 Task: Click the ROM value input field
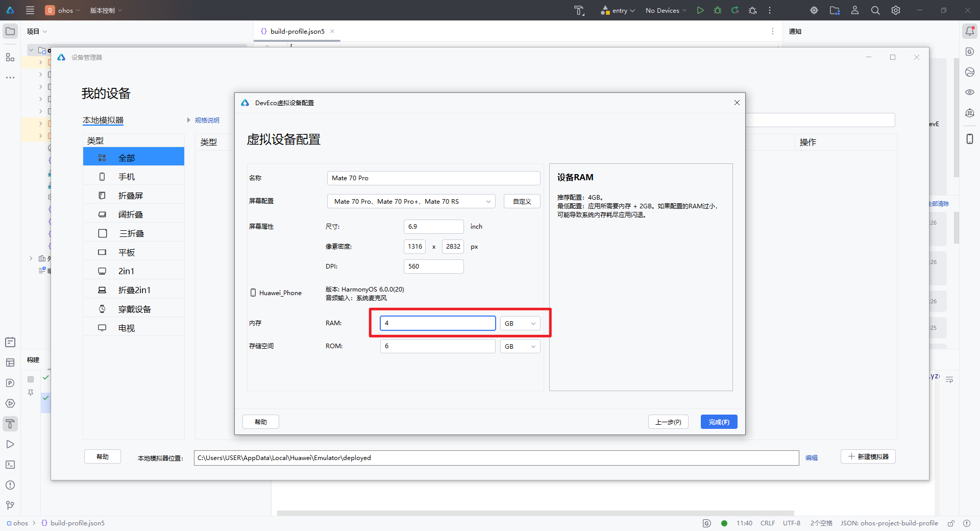pyautogui.click(x=438, y=346)
